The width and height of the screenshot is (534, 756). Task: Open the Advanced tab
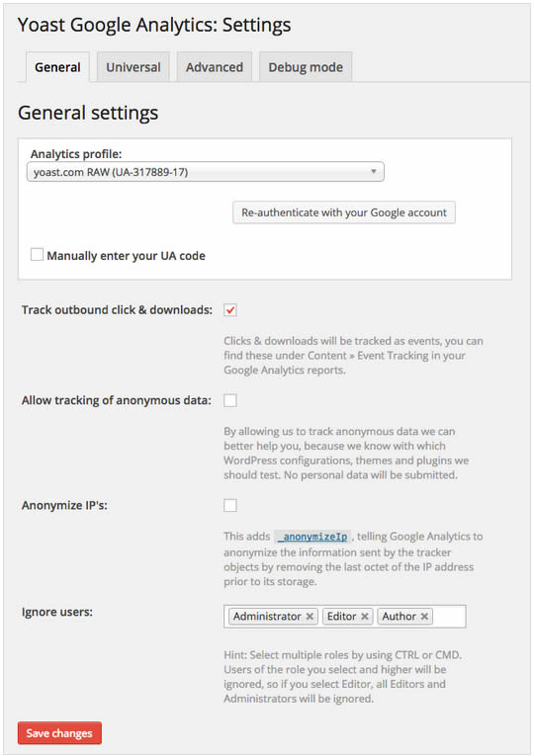(215, 67)
